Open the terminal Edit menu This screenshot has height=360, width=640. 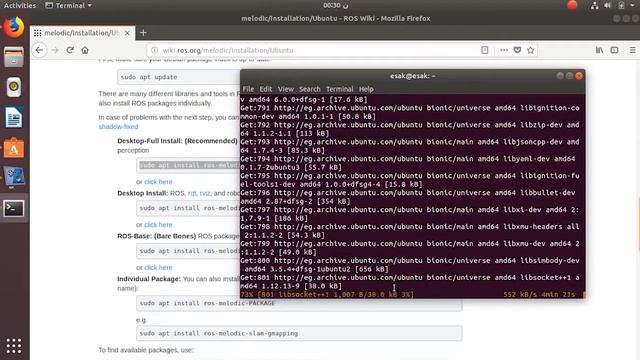[266, 89]
